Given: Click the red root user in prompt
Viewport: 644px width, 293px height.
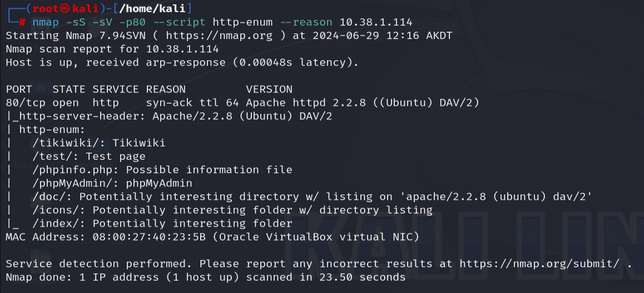Looking at the screenshot, I should pos(46,8).
